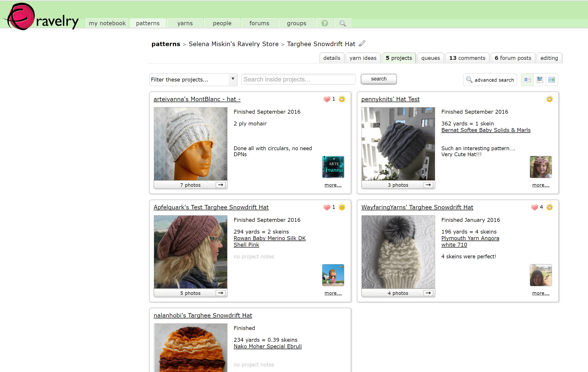
Task: Click next photo arrow on arteivanna's project
Action: point(221,185)
